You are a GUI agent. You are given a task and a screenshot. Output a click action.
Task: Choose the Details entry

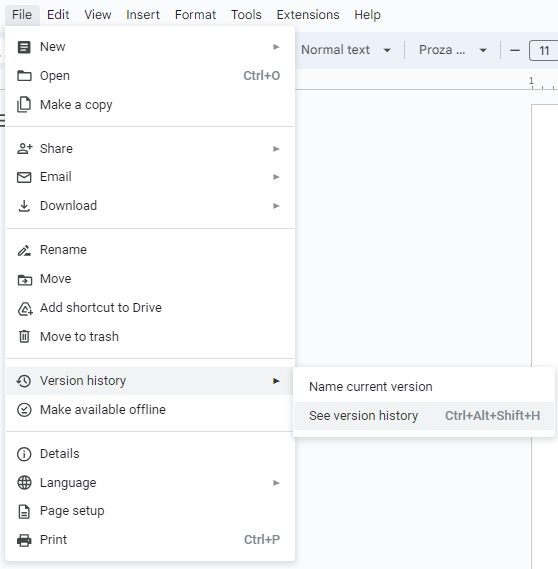[150, 454]
